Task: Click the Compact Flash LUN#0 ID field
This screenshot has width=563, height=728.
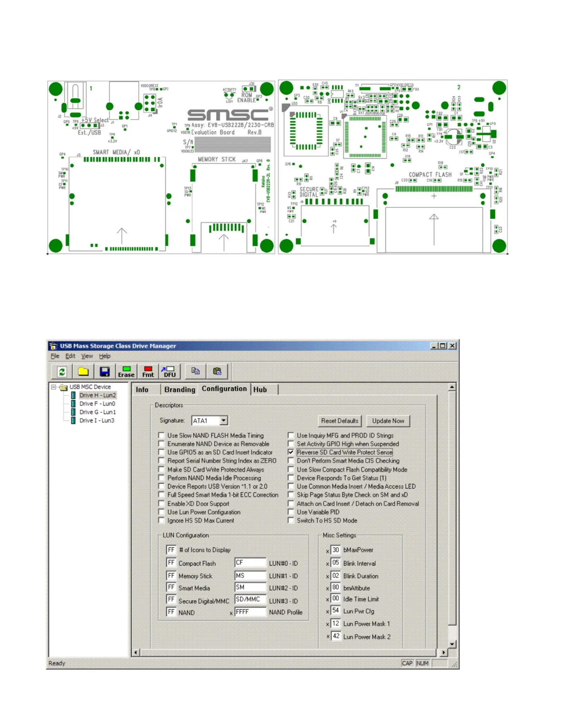Action: [250, 563]
